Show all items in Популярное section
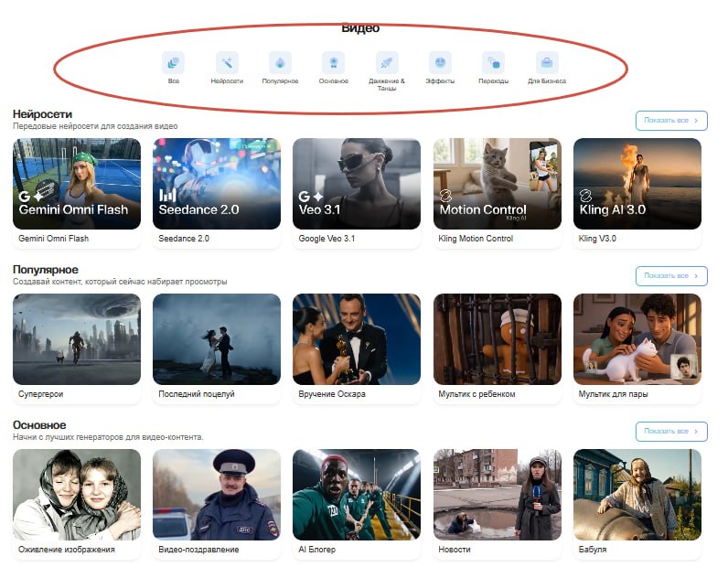The width and height of the screenshot is (728, 567). coord(671,276)
